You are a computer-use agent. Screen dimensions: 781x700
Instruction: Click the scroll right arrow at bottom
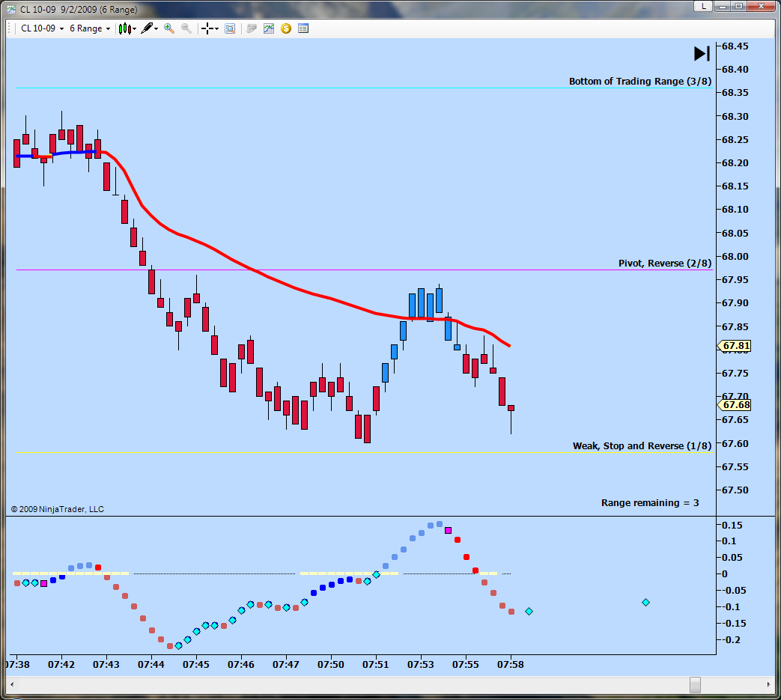click(768, 684)
